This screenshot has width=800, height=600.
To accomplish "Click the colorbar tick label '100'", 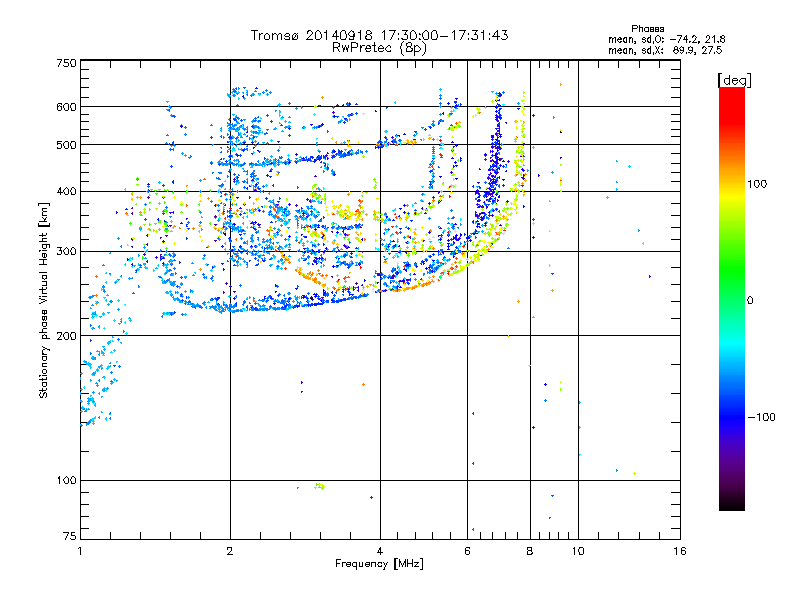I will click(757, 184).
